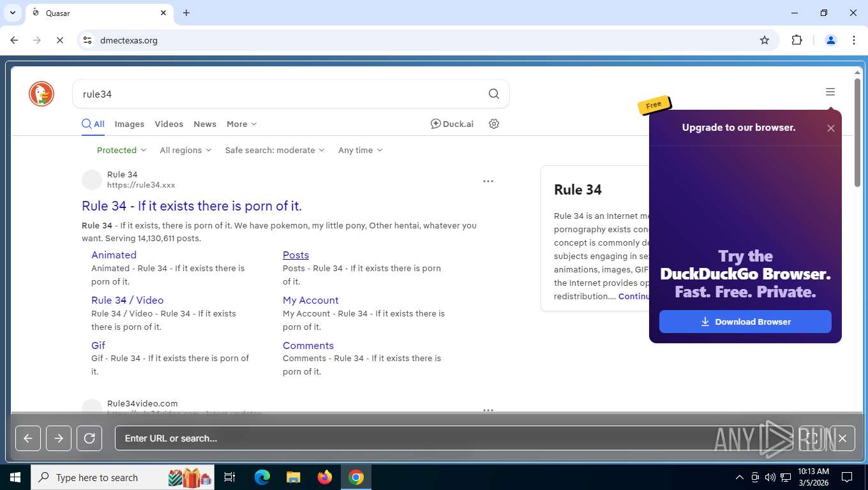Switch to News results tab

pyautogui.click(x=205, y=124)
